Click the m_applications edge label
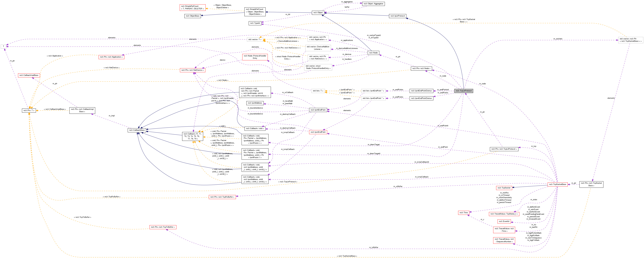This screenshot has width=644, height=258. [x=347, y=40]
